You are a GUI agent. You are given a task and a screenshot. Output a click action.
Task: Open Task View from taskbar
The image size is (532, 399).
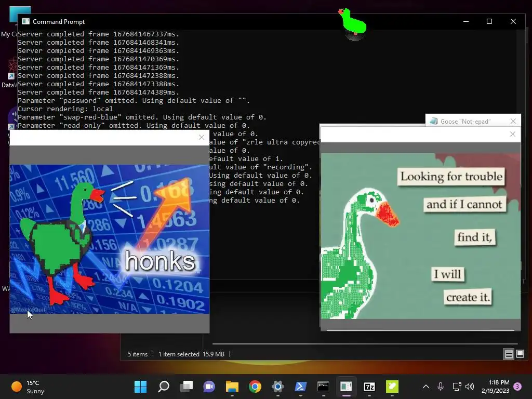pyautogui.click(x=187, y=387)
